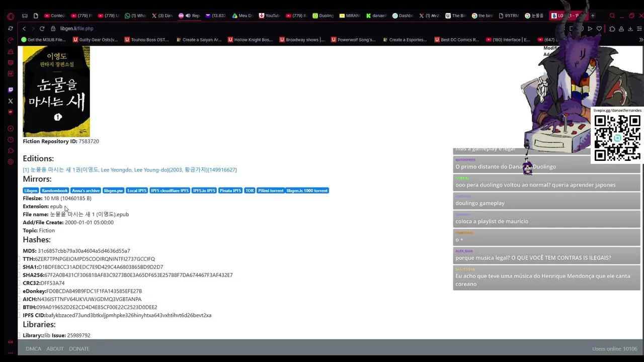The width and height of the screenshot is (644, 362).
Task: Switch to the Conteú YouTube tab
Action: 55,16
